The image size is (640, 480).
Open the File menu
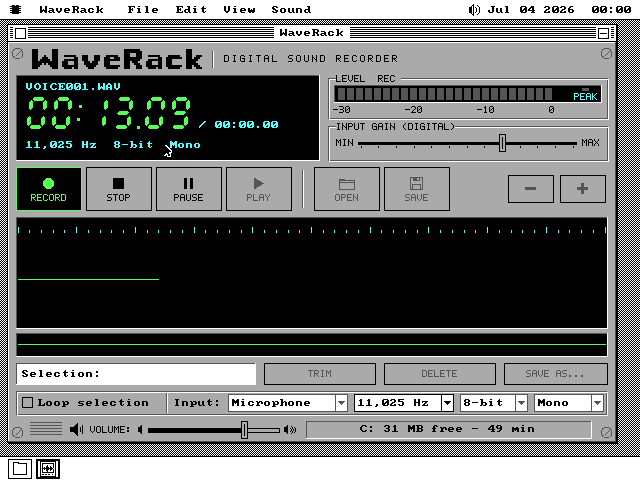pos(143,9)
